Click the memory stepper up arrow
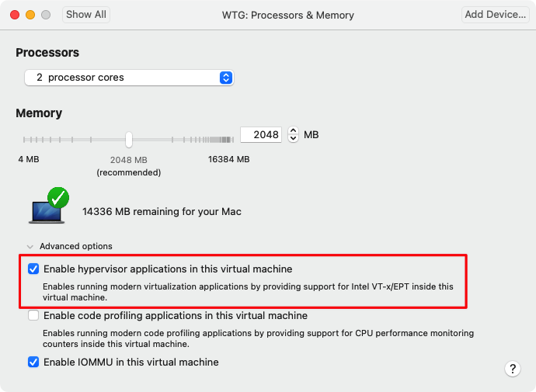 point(293,130)
